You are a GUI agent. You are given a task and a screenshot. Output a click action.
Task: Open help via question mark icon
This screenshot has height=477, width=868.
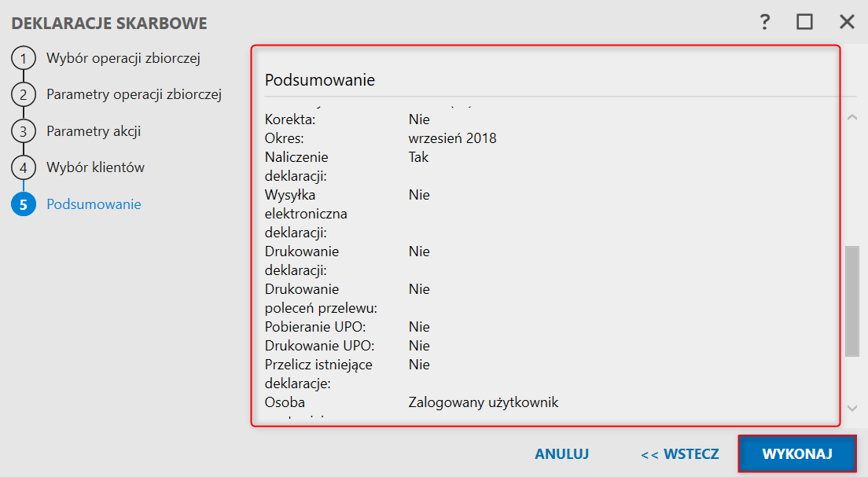pos(764,22)
